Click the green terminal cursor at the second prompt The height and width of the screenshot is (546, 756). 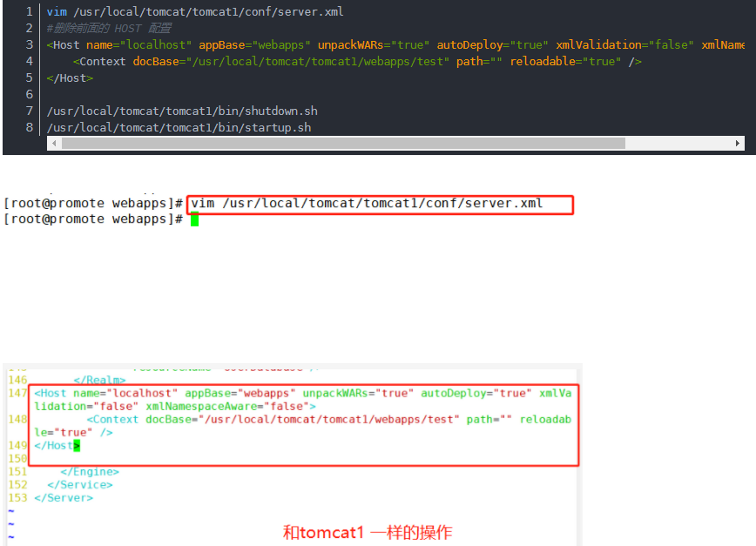coord(194,219)
